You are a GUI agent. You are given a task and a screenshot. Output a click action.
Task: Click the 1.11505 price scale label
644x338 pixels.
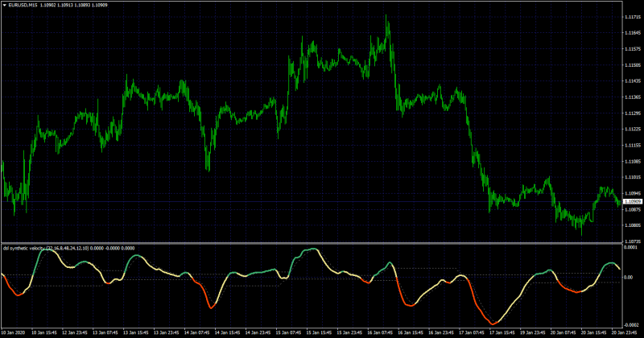tap(633, 65)
